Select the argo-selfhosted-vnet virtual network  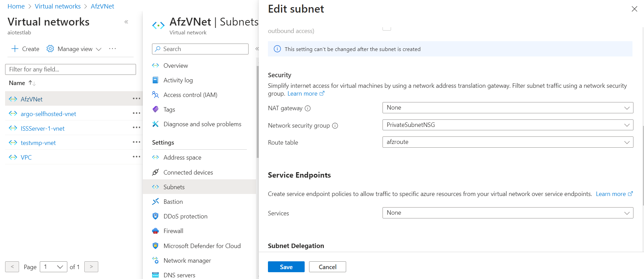(48, 114)
